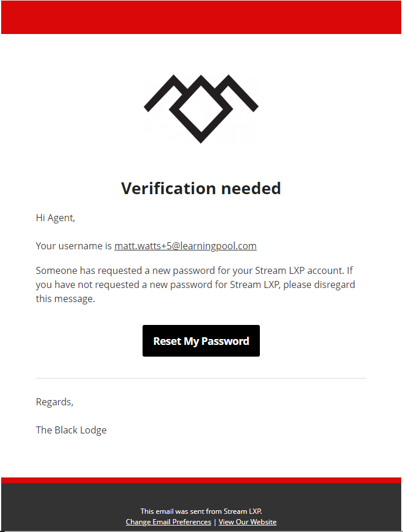Click the 'Your username is' label text

click(74, 246)
